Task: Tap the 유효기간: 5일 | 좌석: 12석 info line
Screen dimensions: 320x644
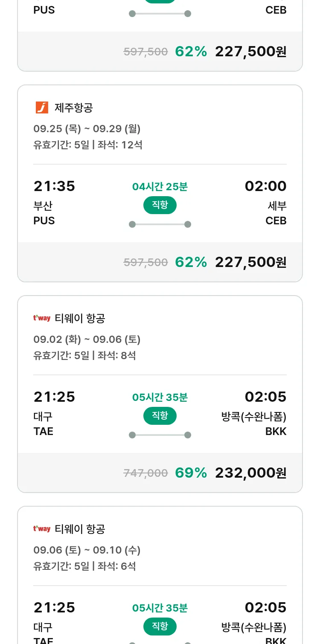Action: (88, 145)
